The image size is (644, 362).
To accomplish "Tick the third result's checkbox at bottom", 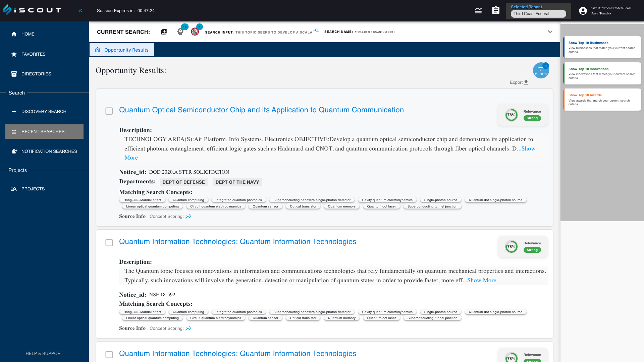I will 109,355.
